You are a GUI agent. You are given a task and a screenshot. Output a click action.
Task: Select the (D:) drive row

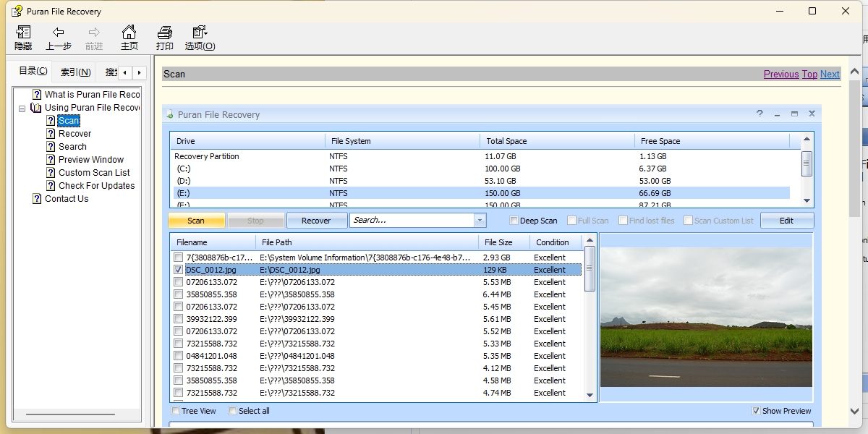[480, 181]
